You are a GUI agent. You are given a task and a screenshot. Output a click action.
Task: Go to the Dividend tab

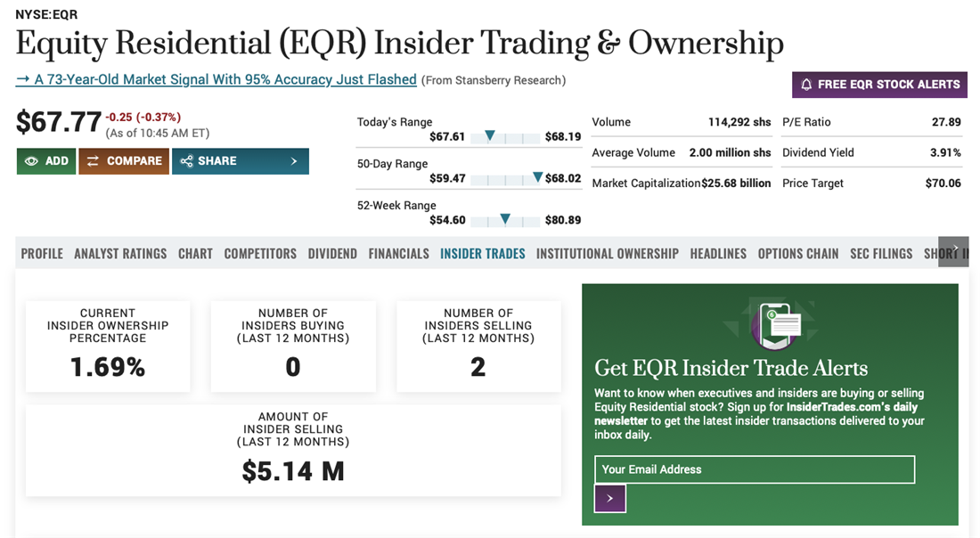tap(332, 254)
